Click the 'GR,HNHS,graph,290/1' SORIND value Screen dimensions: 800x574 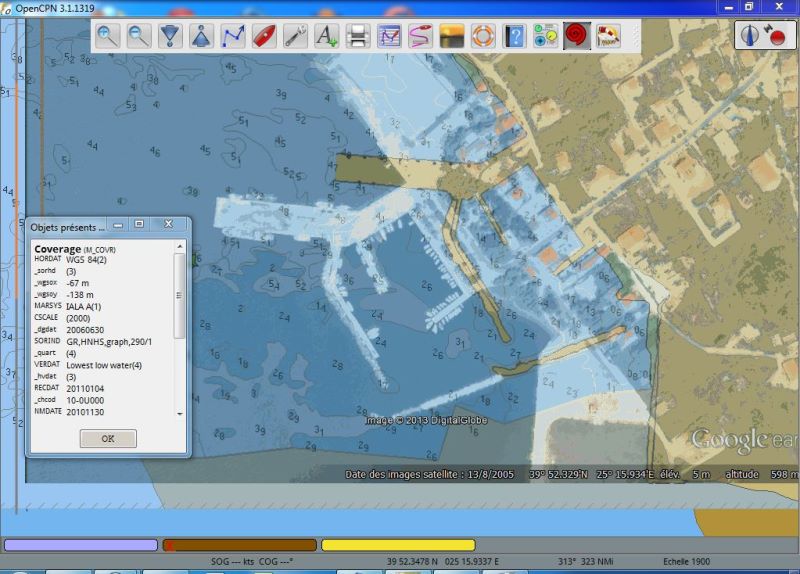point(109,342)
